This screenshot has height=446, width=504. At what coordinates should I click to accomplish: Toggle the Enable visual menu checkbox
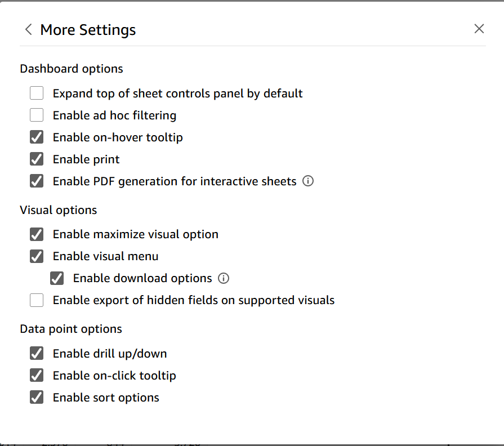click(x=37, y=256)
